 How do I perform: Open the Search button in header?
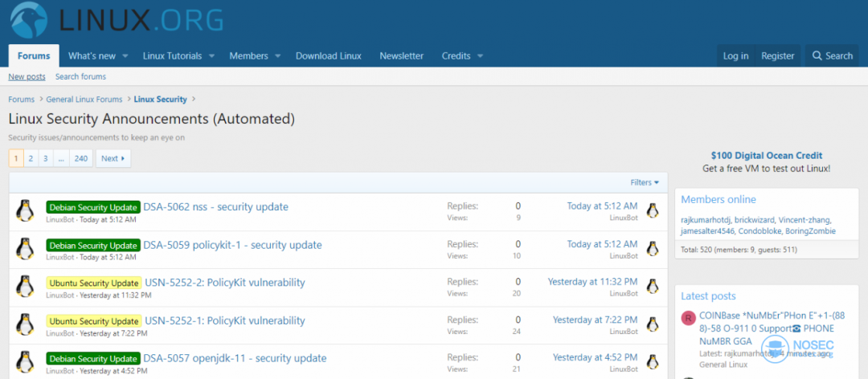pyautogui.click(x=832, y=56)
